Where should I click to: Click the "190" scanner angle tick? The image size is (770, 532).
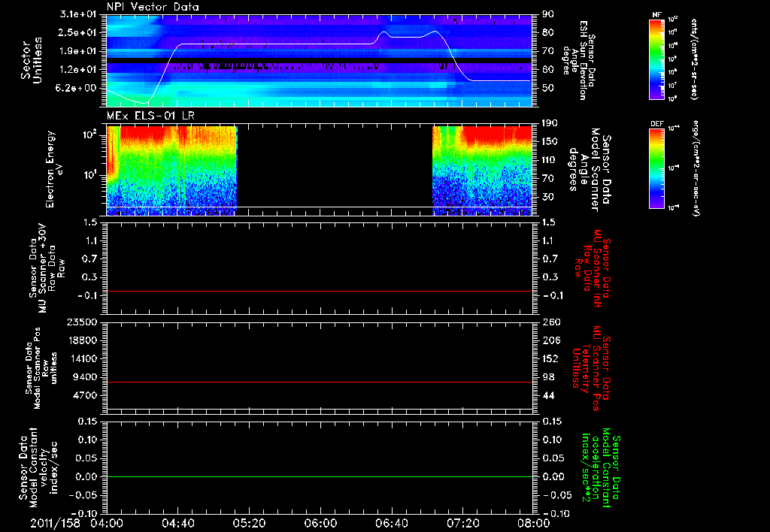pyautogui.click(x=550, y=123)
